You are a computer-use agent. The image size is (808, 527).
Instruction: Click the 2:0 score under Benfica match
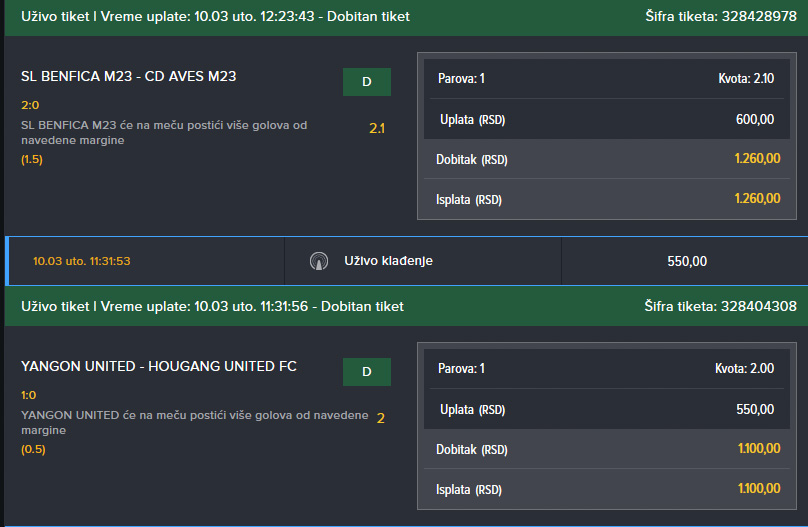click(30, 105)
